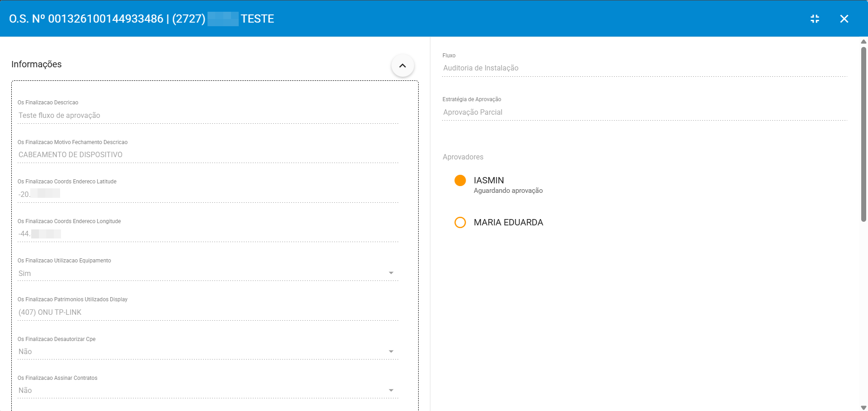This screenshot has height=411, width=868.
Task: Click the Fluxo field Auditoria de Instalação
Action: tap(644, 68)
